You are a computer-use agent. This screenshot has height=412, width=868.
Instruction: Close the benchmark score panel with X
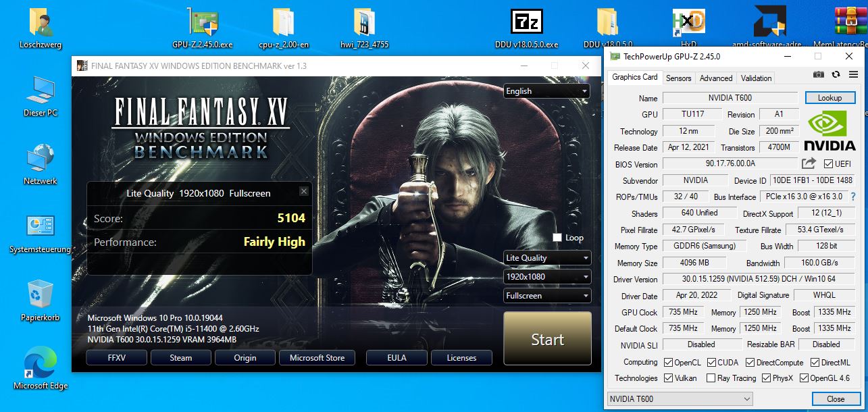click(303, 192)
